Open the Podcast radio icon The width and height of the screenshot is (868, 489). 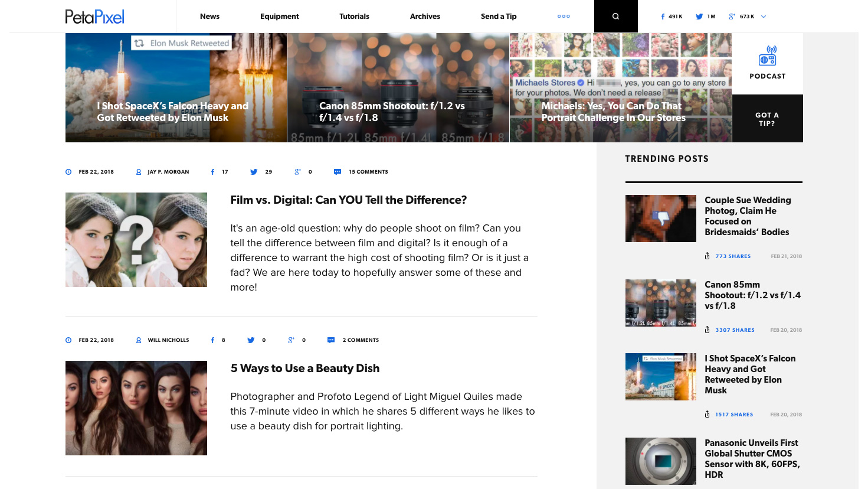click(x=768, y=56)
